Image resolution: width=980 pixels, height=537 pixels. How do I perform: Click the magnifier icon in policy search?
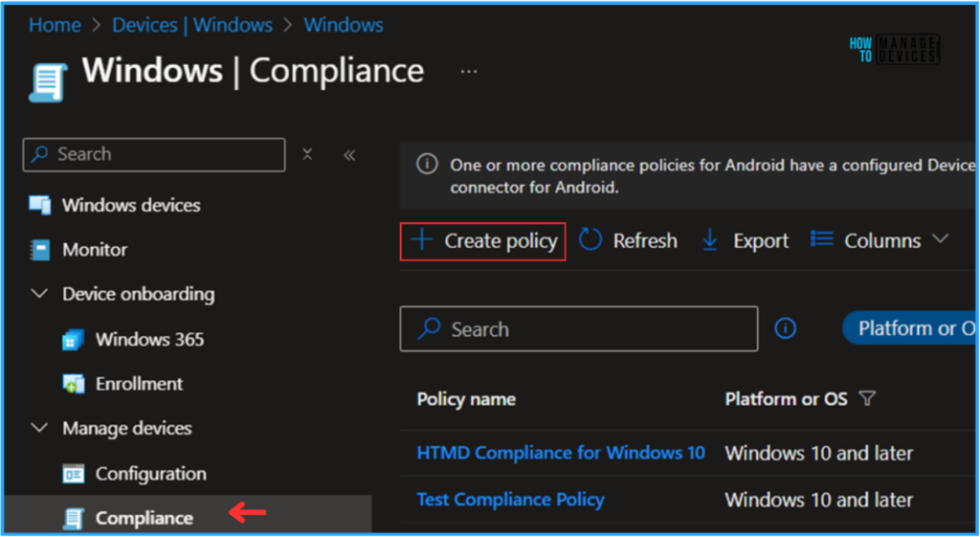pyautogui.click(x=429, y=328)
